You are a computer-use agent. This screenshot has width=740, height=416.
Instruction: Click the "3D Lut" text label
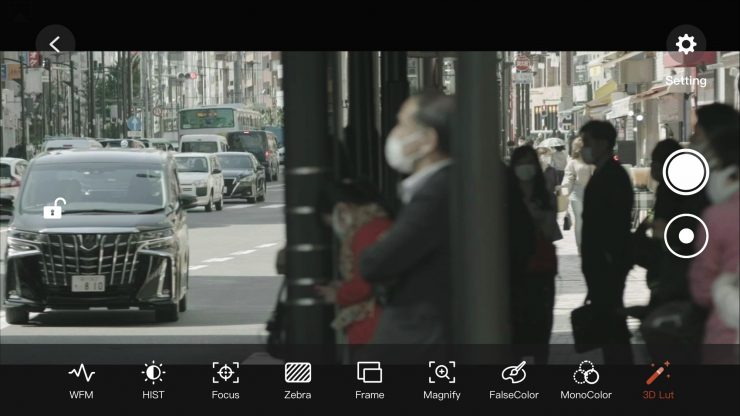point(658,395)
